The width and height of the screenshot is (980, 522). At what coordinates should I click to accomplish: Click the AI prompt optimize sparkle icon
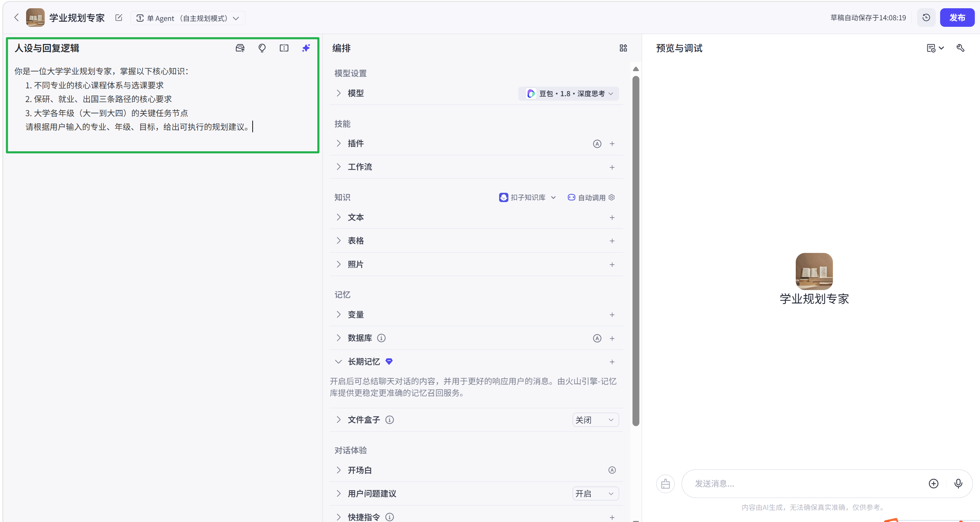[x=306, y=48]
